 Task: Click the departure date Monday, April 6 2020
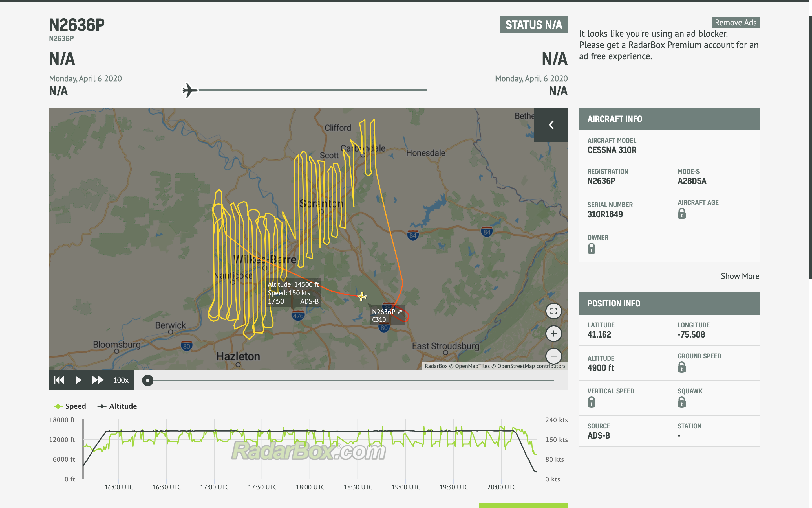pos(85,79)
